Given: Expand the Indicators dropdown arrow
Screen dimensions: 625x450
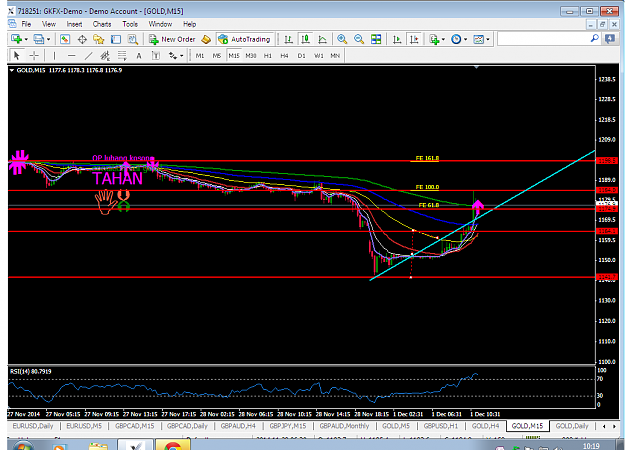Looking at the screenshot, I should [x=443, y=39].
